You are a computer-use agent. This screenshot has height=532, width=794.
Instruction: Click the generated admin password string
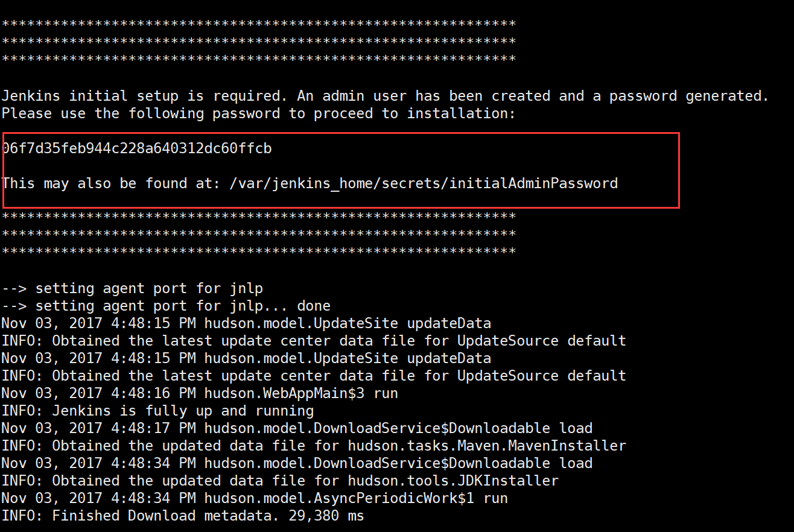137,148
